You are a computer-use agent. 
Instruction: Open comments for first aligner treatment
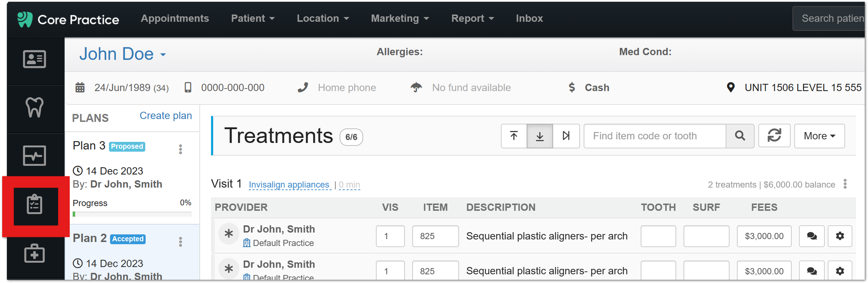812,236
